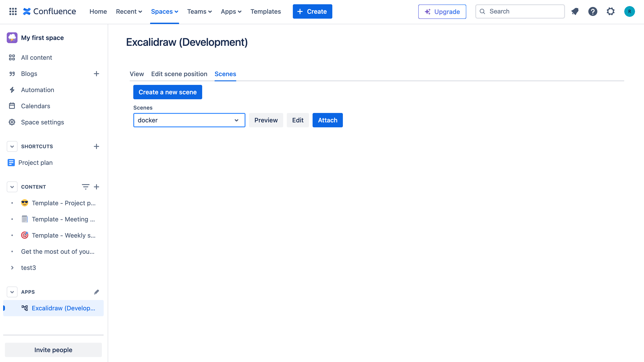Open the Blogs section
644x362 pixels.
29,74
